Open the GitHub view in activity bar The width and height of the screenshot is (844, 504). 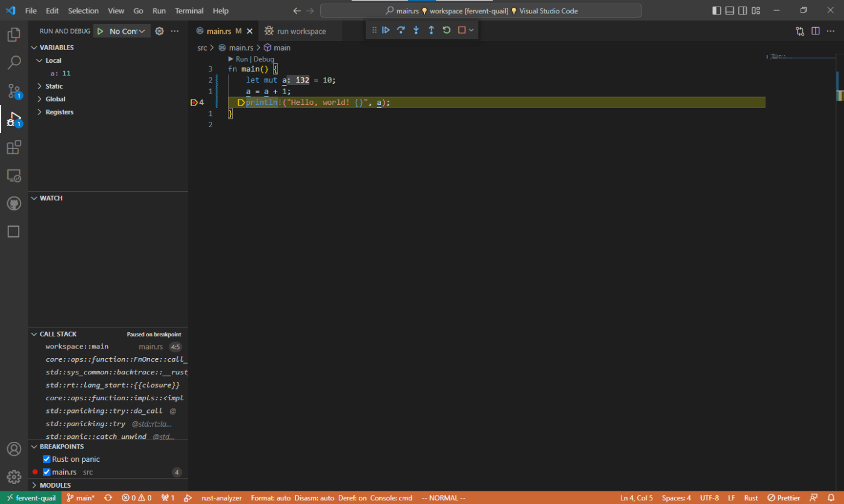click(x=14, y=204)
